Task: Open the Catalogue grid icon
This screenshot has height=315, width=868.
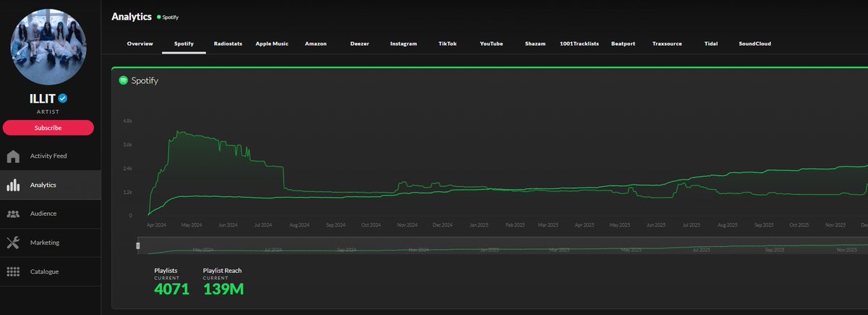Action: pos(13,272)
